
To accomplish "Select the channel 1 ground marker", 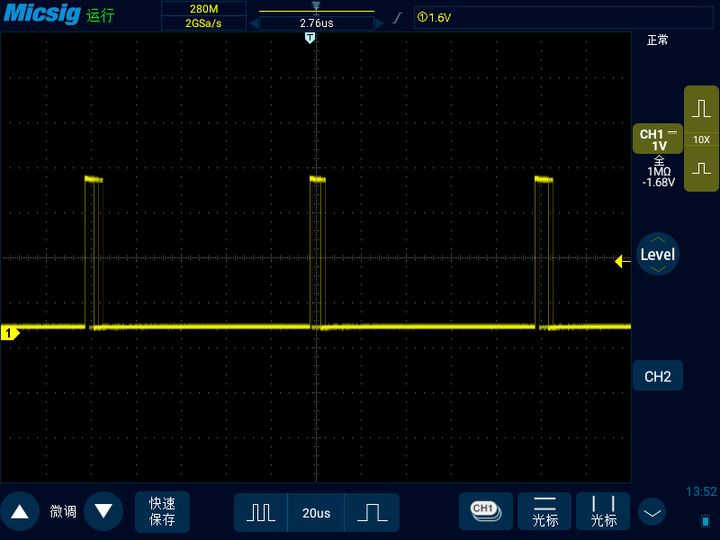I will tap(10, 333).
